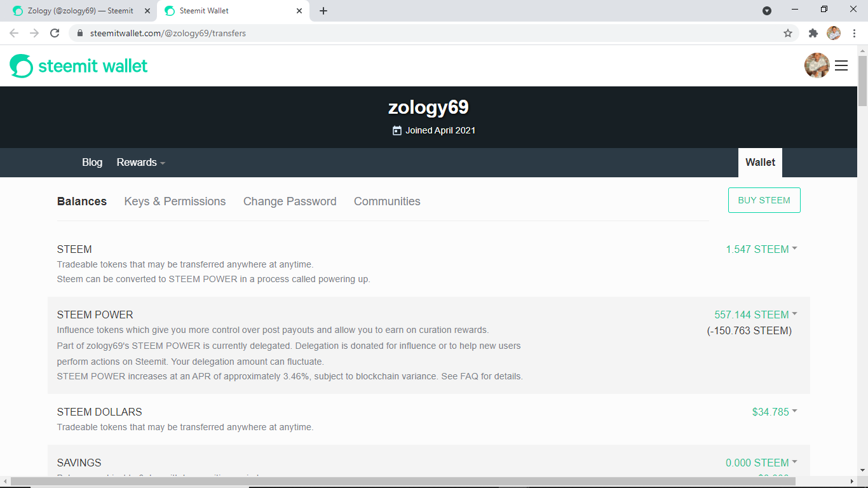Click the STEEM POWER section title

pyautogui.click(x=95, y=315)
